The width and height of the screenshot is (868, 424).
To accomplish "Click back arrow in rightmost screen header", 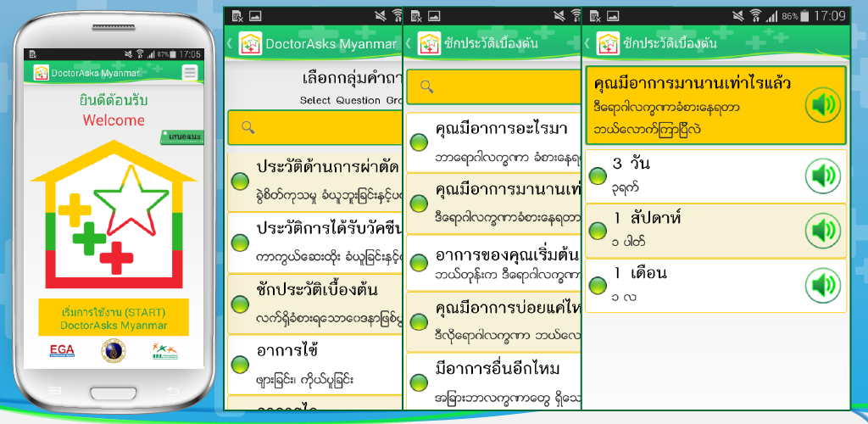I will click(588, 43).
